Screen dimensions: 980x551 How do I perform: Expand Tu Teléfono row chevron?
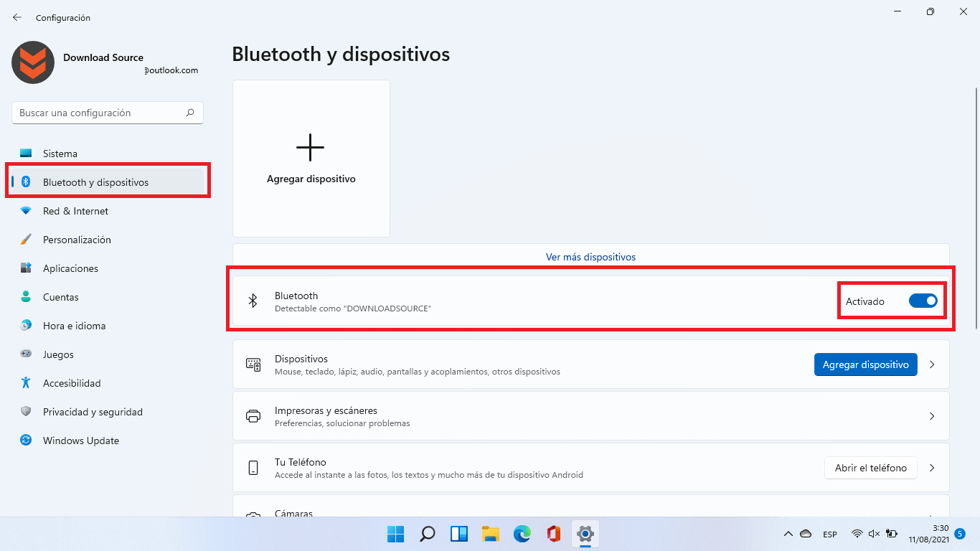point(932,468)
